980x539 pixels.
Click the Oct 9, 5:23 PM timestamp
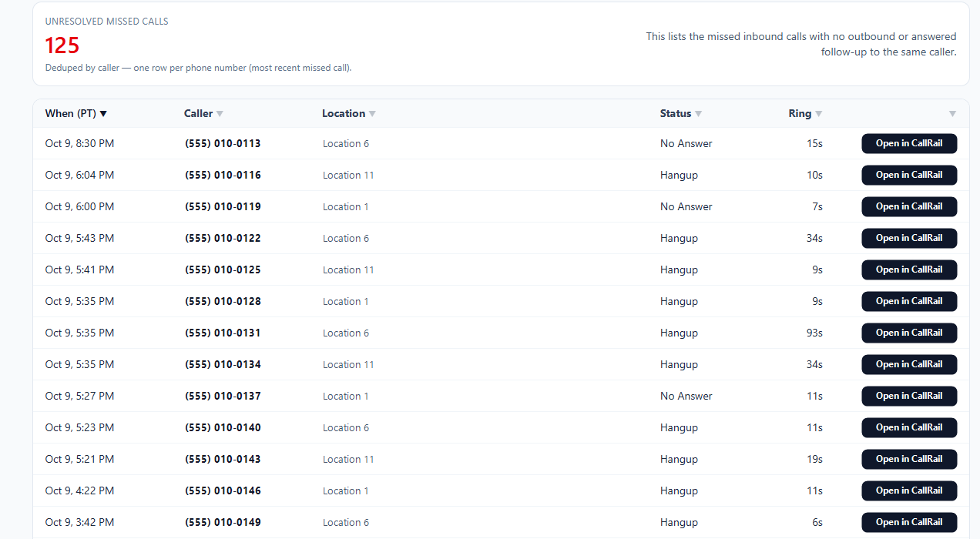pos(79,428)
